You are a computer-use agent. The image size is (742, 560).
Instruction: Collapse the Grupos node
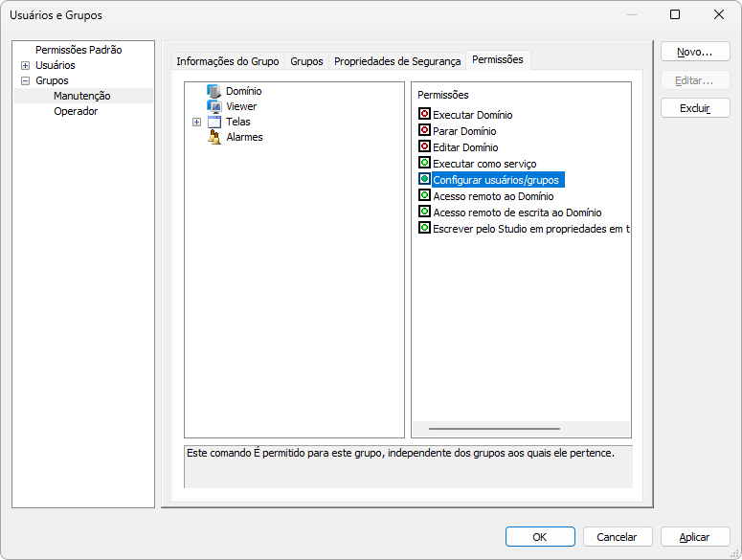pyautogui.click(x=25, y=80)
